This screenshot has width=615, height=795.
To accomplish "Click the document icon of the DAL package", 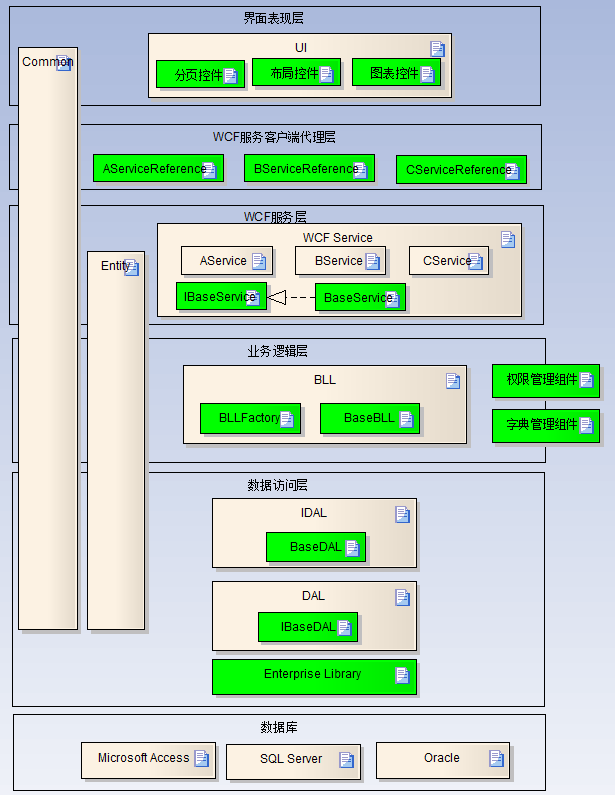I will tap(402, 598).
